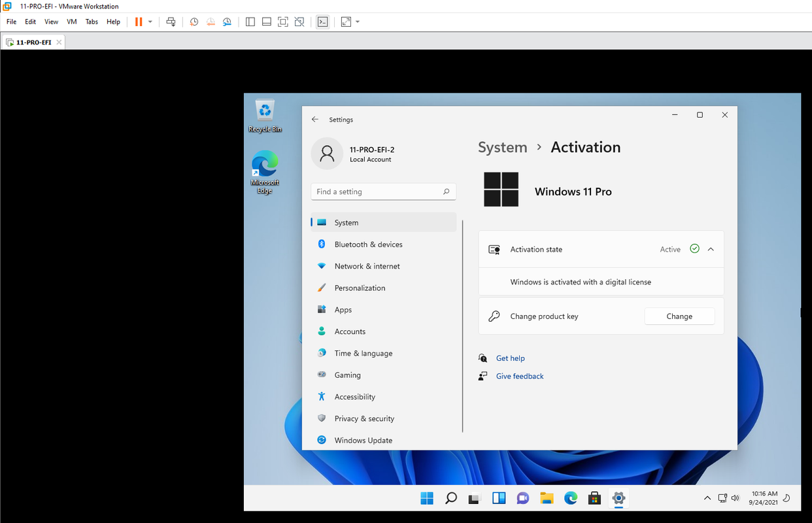Open Recycle Bin desktop icon
Image resolution: width=812 pixels, height=523 pixels.
pyautogui.click(x=265, y=116)
